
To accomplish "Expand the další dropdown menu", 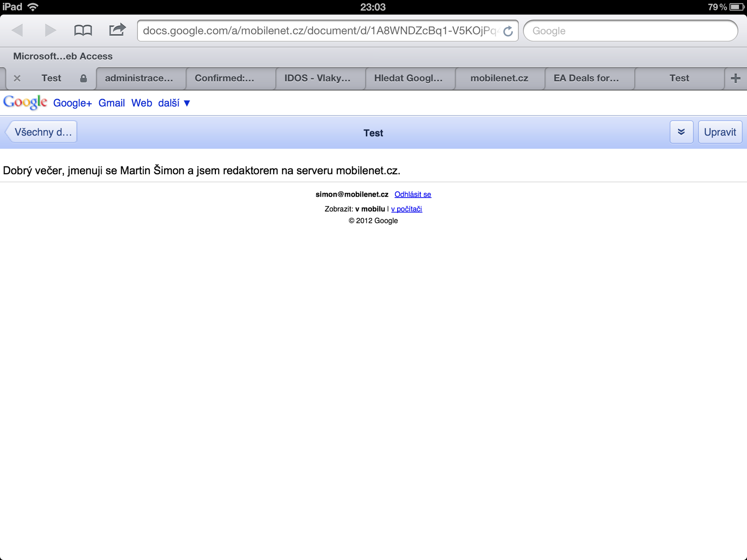I will click(174, 103).
